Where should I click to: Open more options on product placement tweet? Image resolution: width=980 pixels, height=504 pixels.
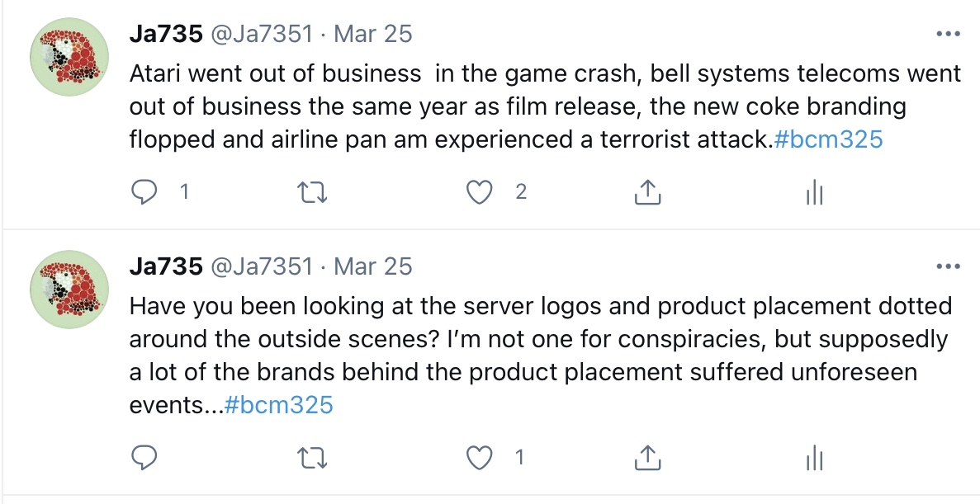(x=945, y=266)
